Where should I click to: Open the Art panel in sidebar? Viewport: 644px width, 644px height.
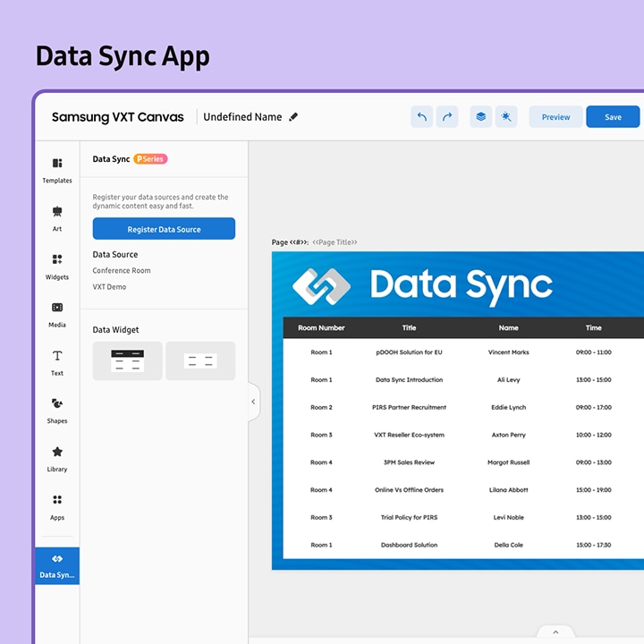57,217
